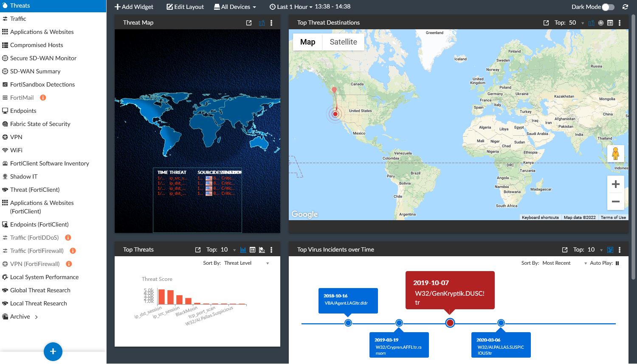Pause the Auto Play timeline
The image size is (637, 364).
(617, 263)
